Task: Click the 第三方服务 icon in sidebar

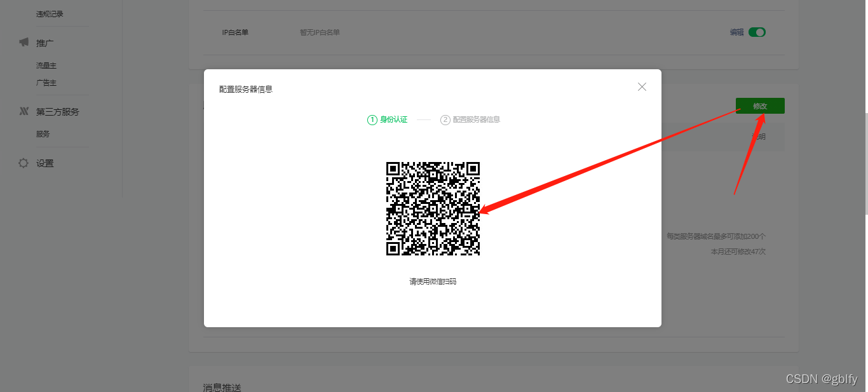Action: click(24, 111)
